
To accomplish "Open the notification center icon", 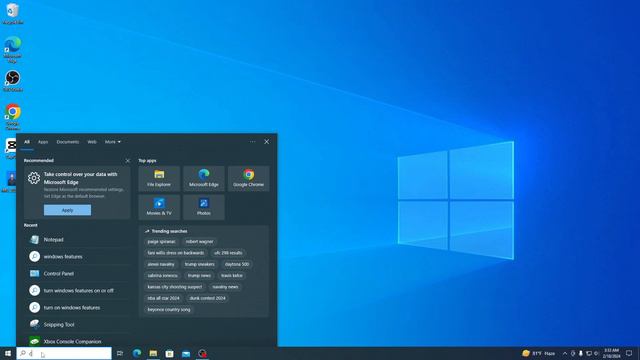I will pyautogui.click(x=629, y=353).
